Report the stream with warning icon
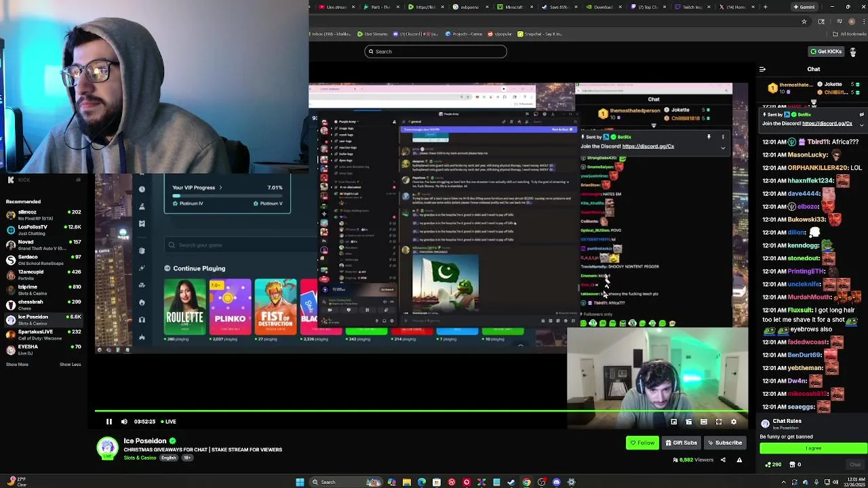 pos(739,460)
